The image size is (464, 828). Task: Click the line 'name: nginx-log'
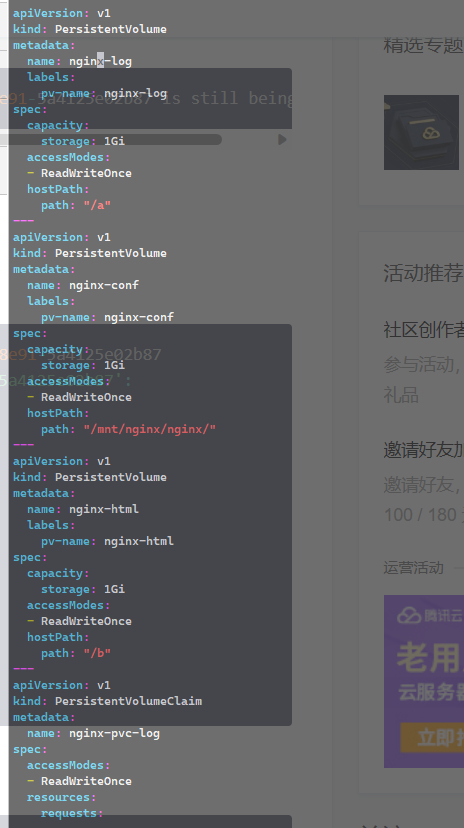[x=79, y=61]
